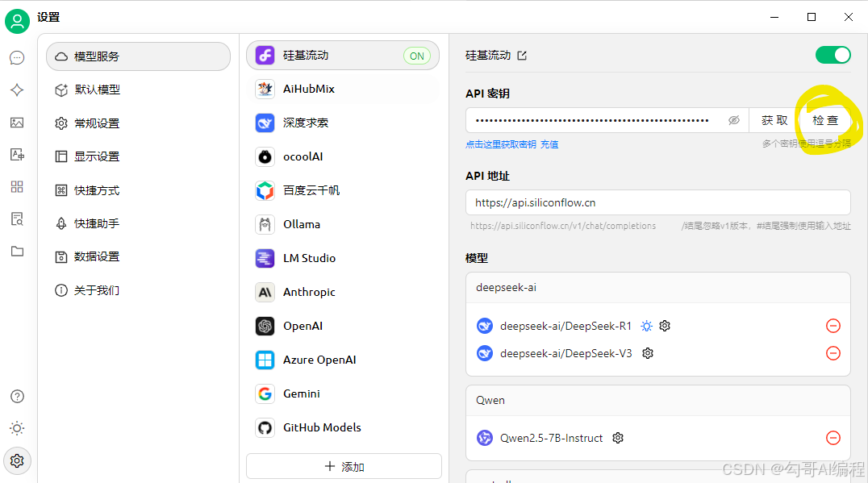Image resolution: width=868 pixels, height=483 pixels.
Task: Select 快捷方式 settings section
Action: pyautogui.click(x=139, y=190)
